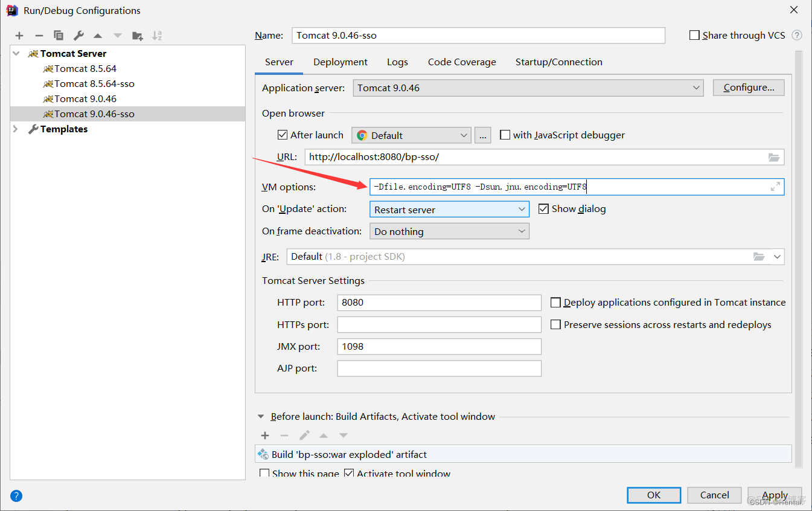This screenshot has width=812, height=511.
Task: Click the browse folder icon in the URL field
Action: point(774,157)
